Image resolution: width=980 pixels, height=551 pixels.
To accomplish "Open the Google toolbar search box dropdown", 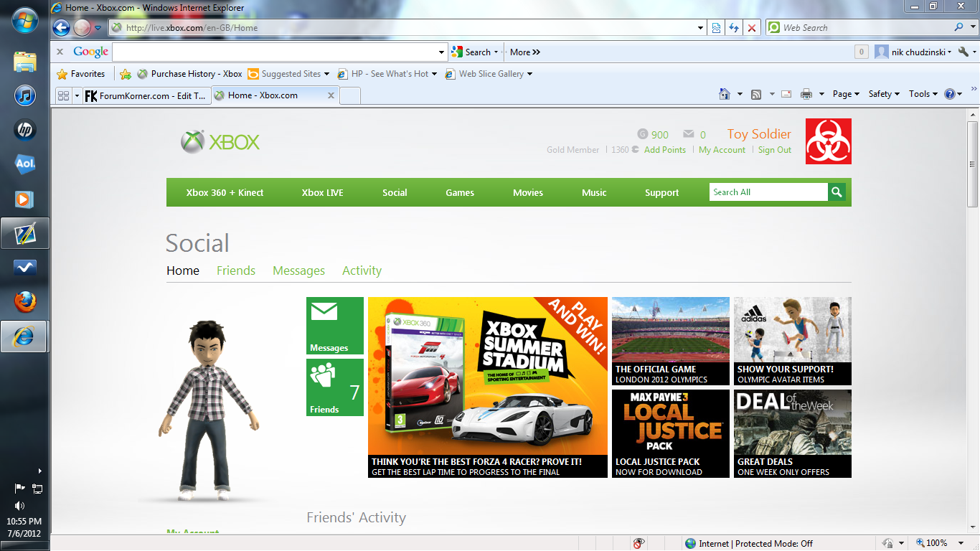I will coord(442,52).
